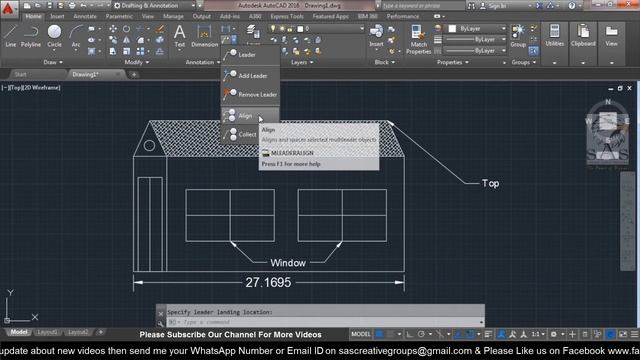The width and height of the screenshot is (640, 360).
Task: Choose Add Leader from the dropdown
Action: point(250,76)
